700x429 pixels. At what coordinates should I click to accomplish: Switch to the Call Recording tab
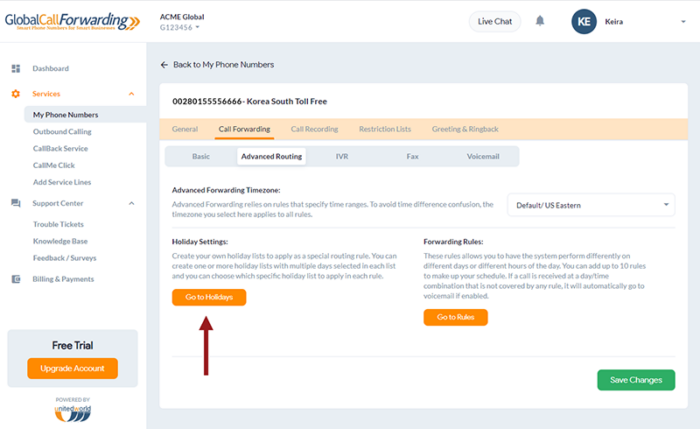(x=314, y=129)
